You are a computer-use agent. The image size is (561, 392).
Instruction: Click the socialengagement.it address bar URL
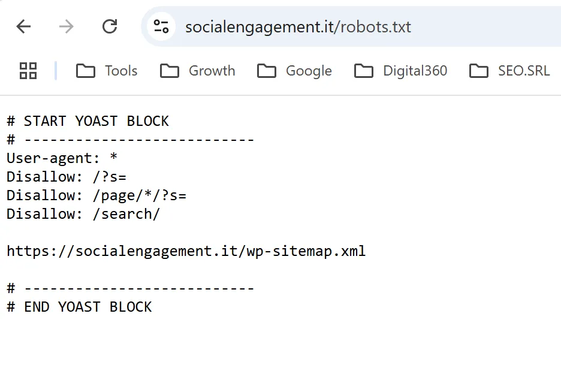298,26
